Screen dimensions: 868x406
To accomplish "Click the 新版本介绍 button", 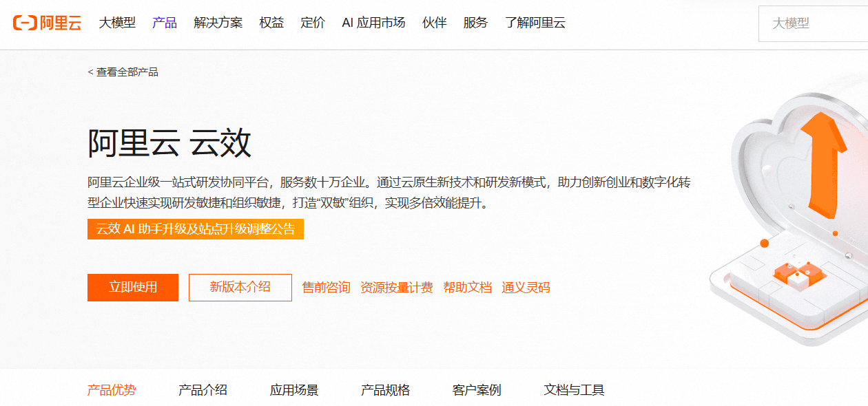I will [240, 287].
